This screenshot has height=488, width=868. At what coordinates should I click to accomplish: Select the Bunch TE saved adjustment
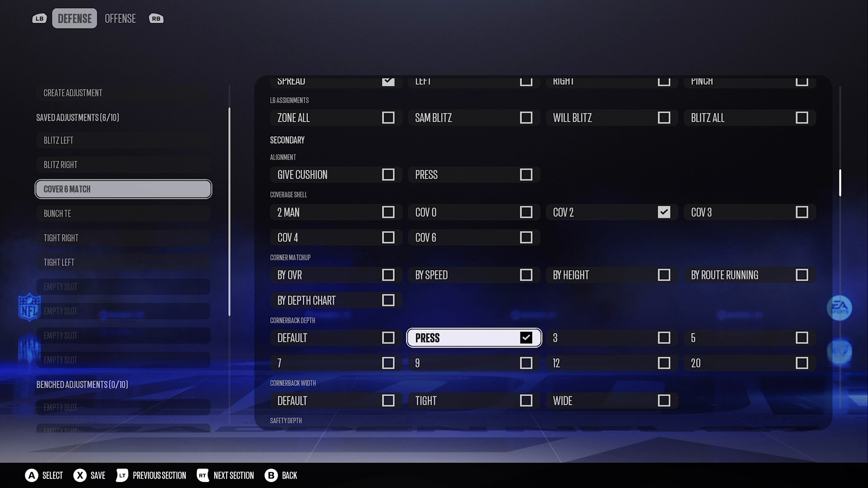(123, 214)
